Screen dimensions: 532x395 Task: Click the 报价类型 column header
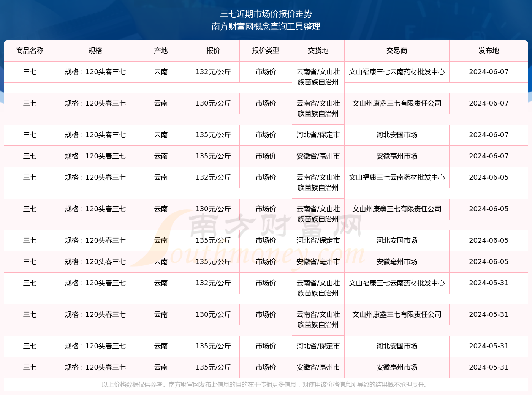click(x=266, y=51)
